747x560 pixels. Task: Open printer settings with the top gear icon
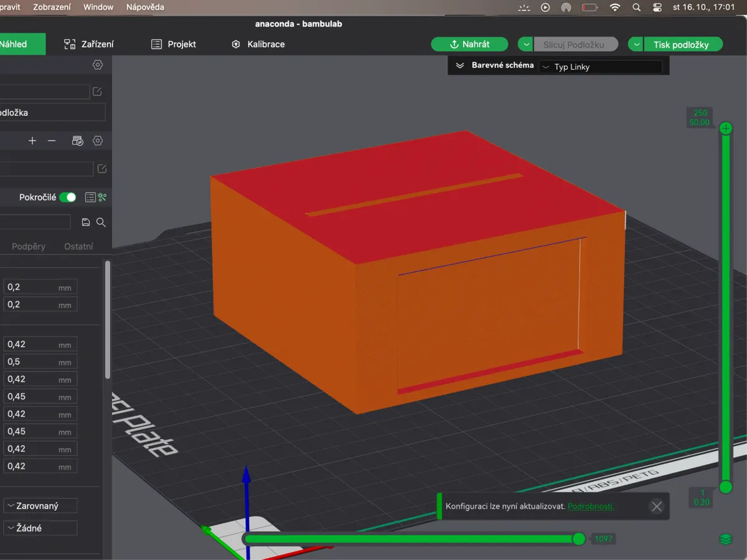[x=97, y=64]
